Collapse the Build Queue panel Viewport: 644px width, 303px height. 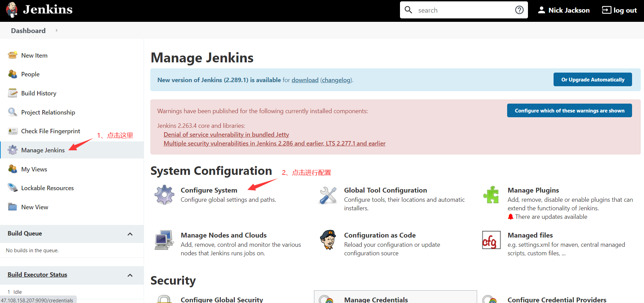click(x=130, y=234)
